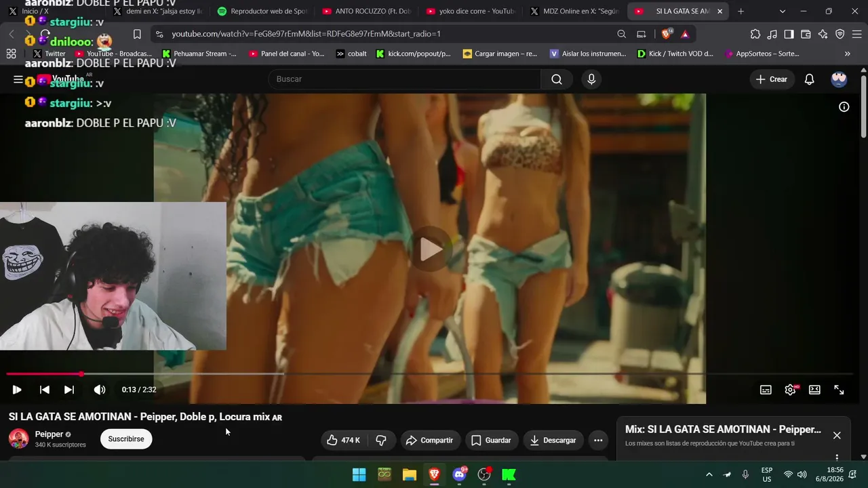The height and width of the screenshot is (488, 868).
Task: Show video info card icon
Action: (x=844, y=107)
